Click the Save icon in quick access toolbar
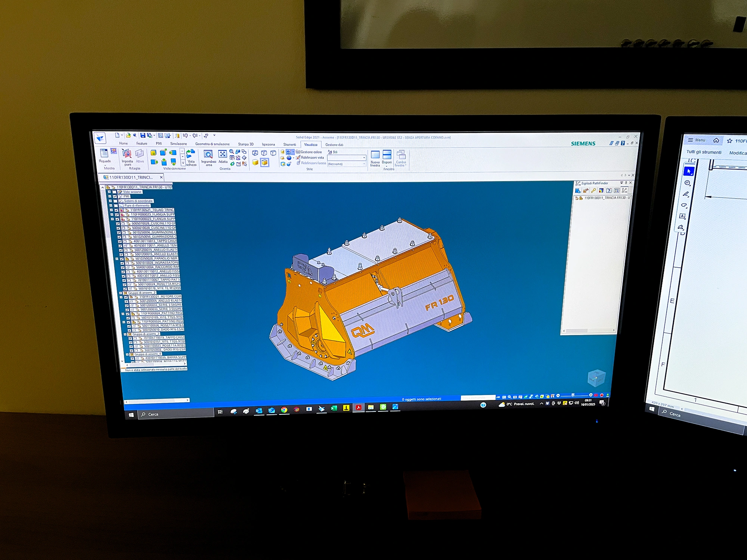 (142, 135)
